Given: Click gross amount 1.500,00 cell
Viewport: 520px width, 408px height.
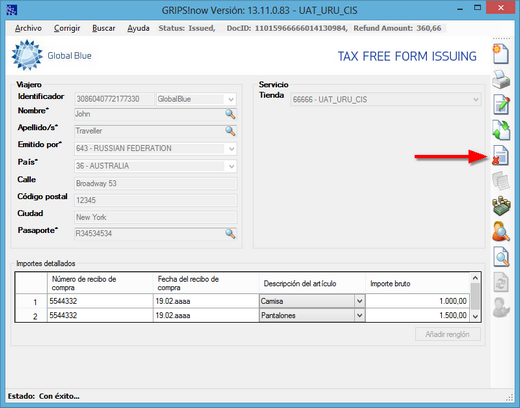Looking at the screenshot, I should coord(418,315).
